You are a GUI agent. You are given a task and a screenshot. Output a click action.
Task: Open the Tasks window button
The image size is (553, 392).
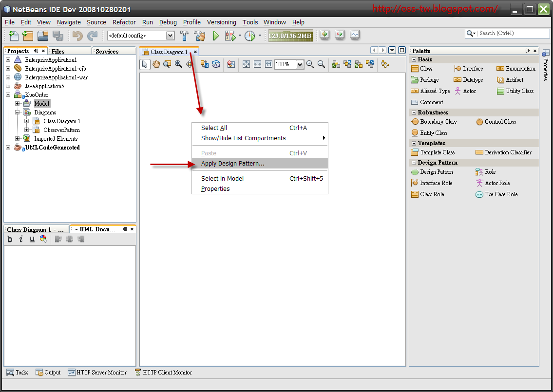click(x=17, y=373)
